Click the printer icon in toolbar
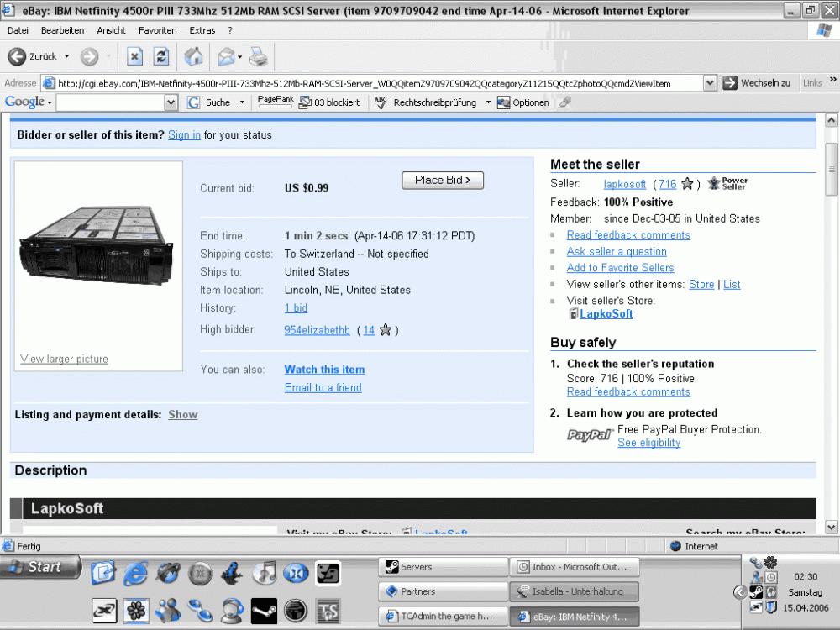 259,56
